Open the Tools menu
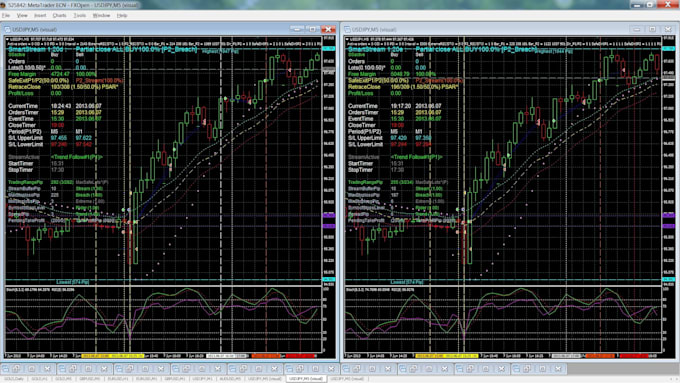Image resolution: width=680 pixels, height=383 pixels. point(79,15)
